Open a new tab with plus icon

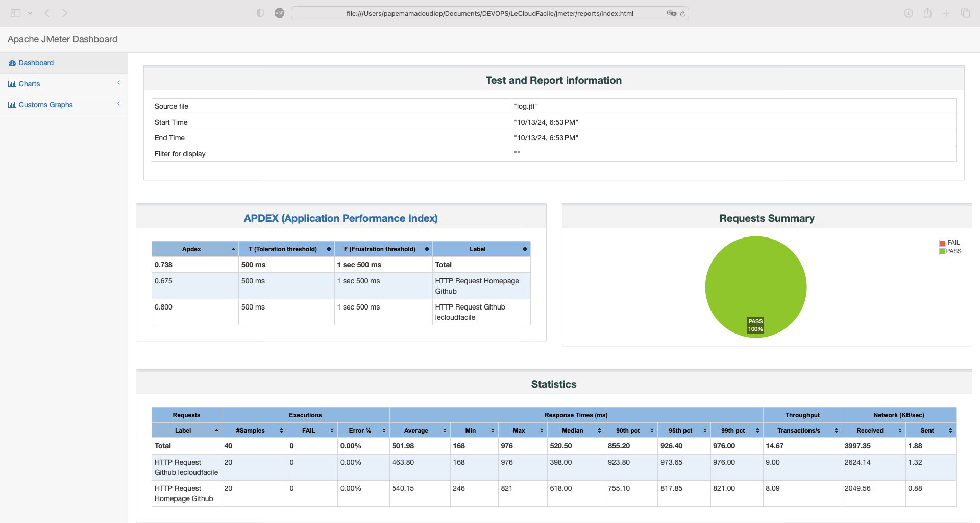pyautogui.click(x=946, y=13)
